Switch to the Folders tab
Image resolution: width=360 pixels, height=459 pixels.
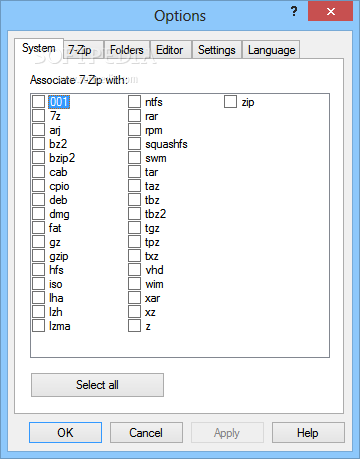tap(127, 50)
